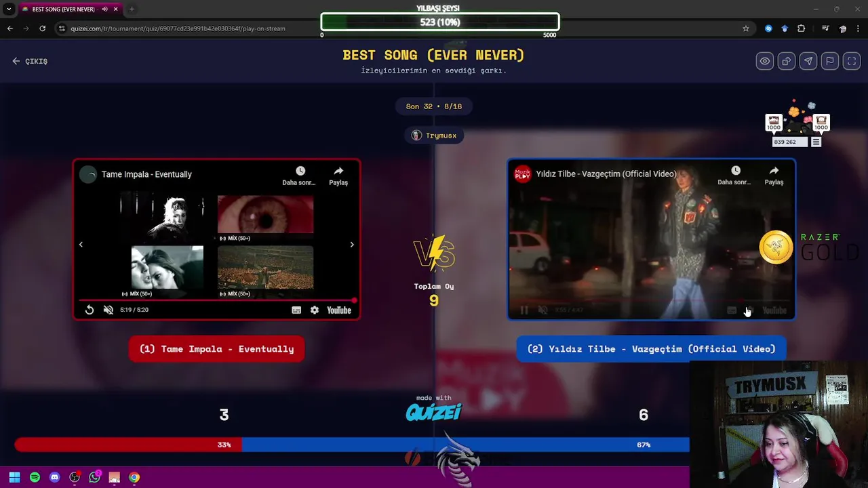The width and height of the screenshot is (868, 488).
Task: Open the Windows Start menu
Action: click(14, 477)
